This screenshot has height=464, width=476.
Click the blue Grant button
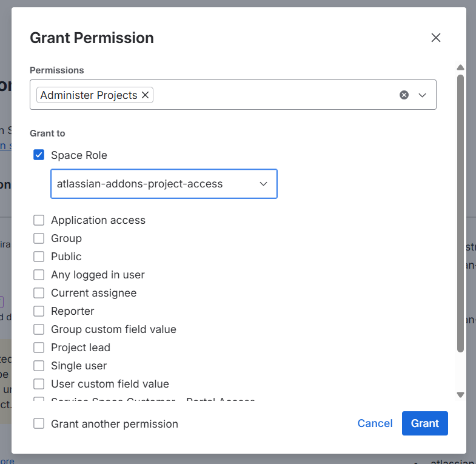click(424, 423)
